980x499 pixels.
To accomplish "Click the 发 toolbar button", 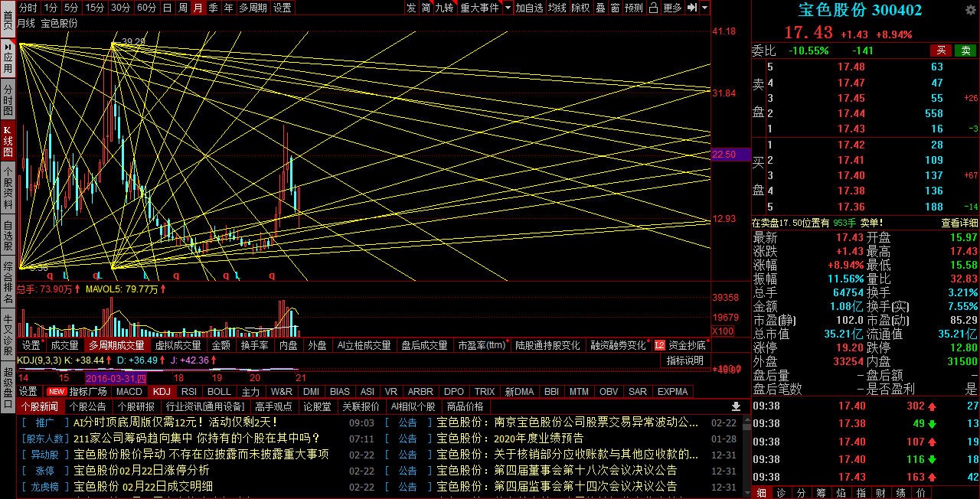I will (411, 8).
